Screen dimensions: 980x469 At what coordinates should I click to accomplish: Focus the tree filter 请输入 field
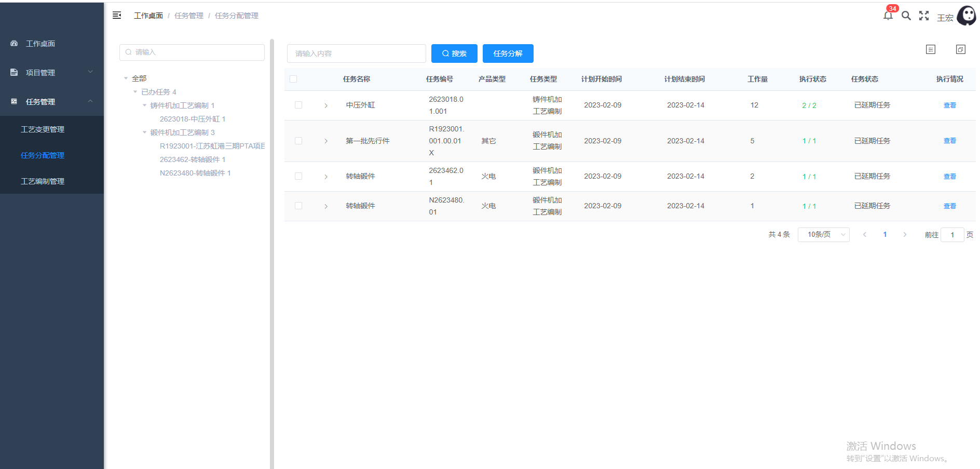click(192, 52)
